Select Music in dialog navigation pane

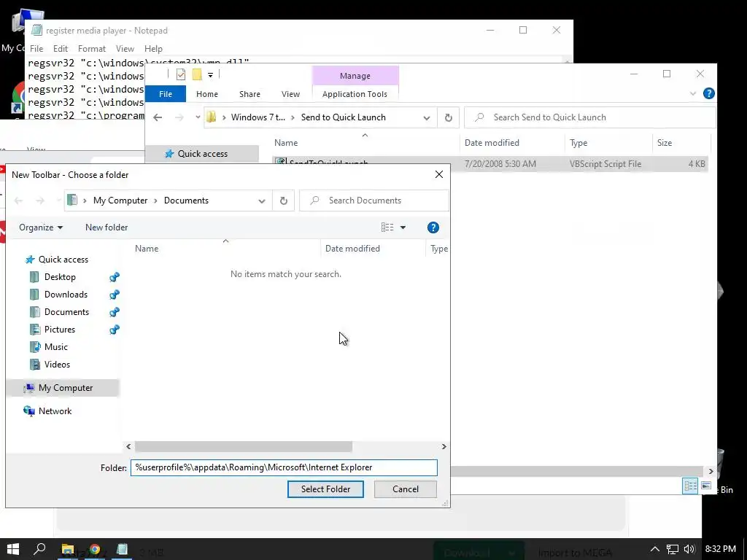55,346
